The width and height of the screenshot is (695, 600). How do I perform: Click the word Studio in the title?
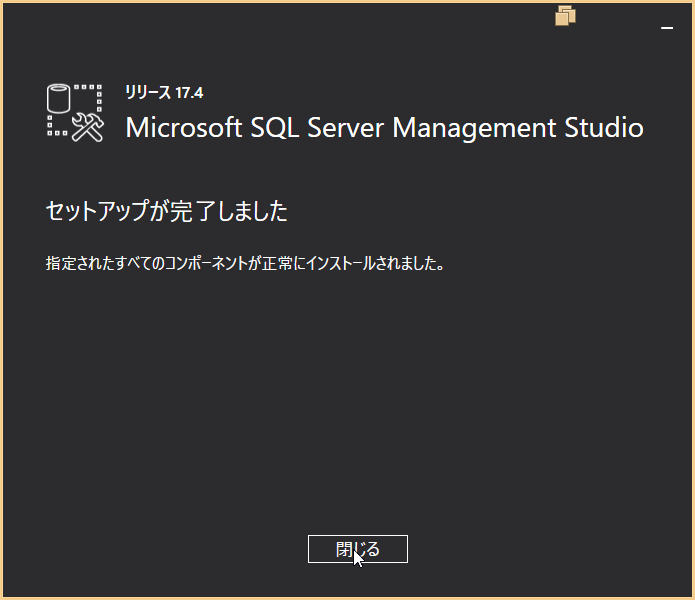(x=604, y=128)
